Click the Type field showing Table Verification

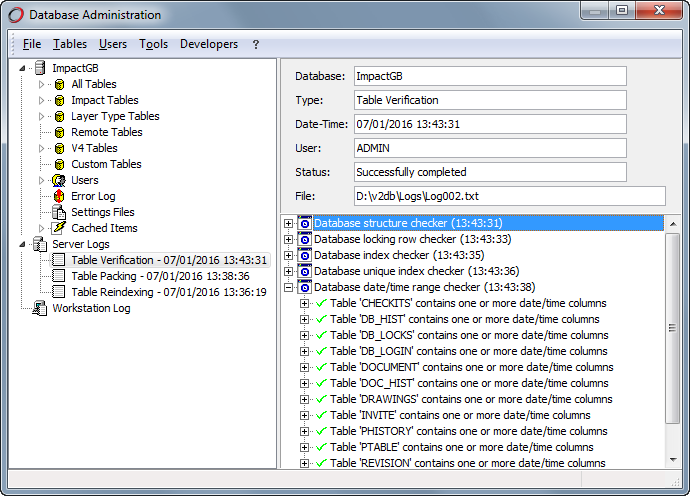pos(490,100)
